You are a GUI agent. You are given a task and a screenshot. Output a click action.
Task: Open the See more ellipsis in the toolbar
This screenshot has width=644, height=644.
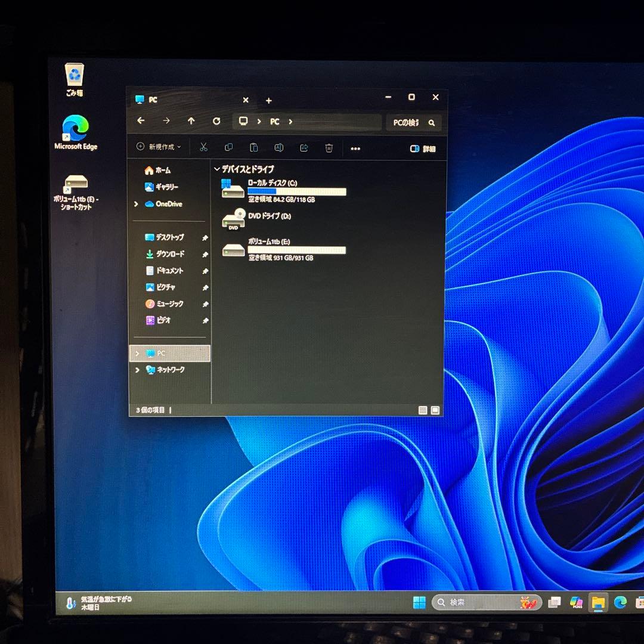click(356, 148)
